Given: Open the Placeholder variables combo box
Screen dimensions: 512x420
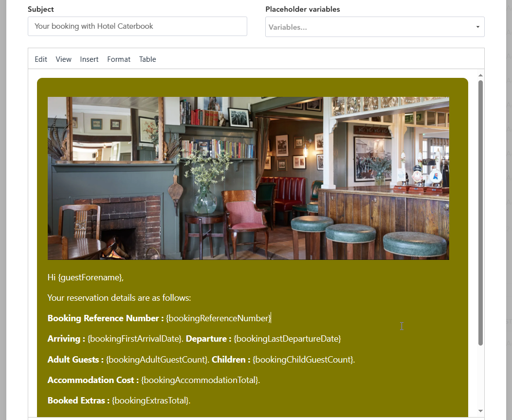Looking at the screenshot, I should (375, 27).
